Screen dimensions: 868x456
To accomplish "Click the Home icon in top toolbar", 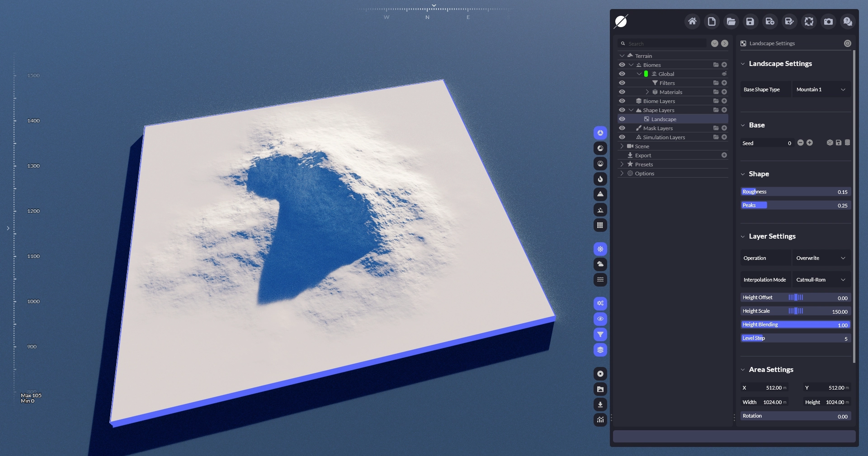I will click(x=692, y=21).
